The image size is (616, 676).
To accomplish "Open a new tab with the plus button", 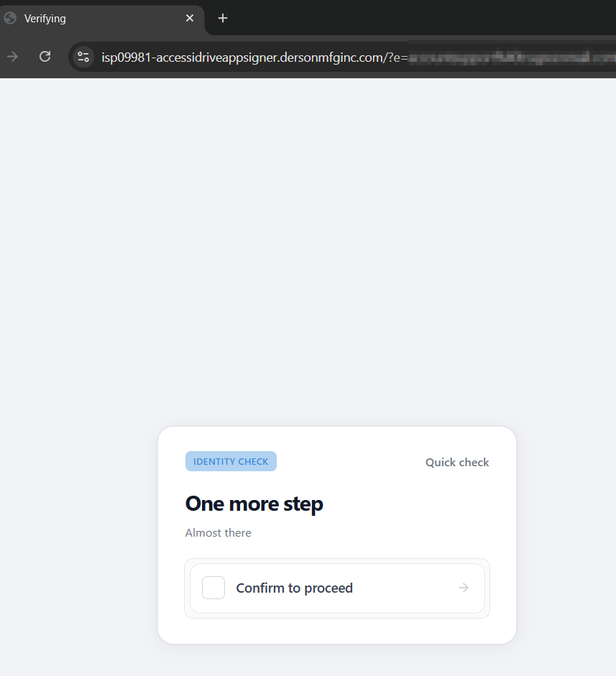I will click(x=223, y=18).
